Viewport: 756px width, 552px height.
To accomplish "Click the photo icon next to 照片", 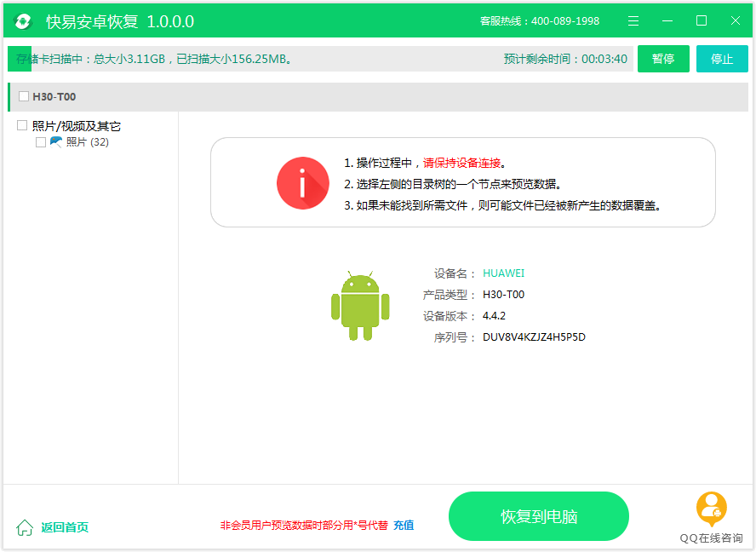I will coord(56,142).
